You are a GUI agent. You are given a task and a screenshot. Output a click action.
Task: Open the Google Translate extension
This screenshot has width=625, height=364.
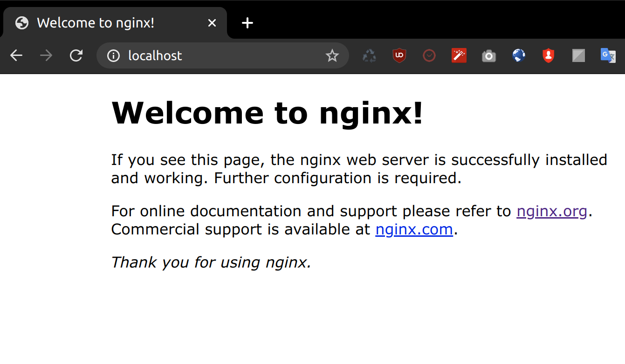click(608, 56)
